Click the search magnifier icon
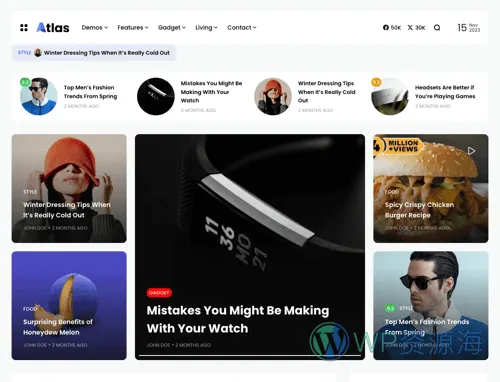 [437, 28]
